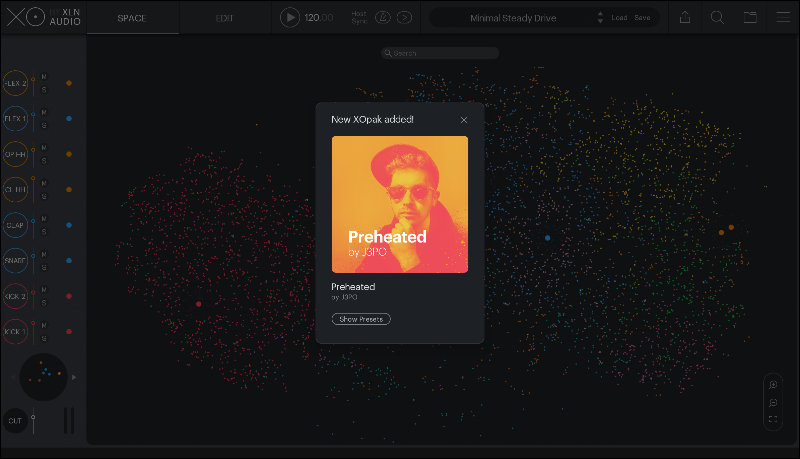The height and width of the screenshot is (459, 800).
Task: Solo the KICK 2 channel
Action: pyautogui.click(x=44, y=303)
